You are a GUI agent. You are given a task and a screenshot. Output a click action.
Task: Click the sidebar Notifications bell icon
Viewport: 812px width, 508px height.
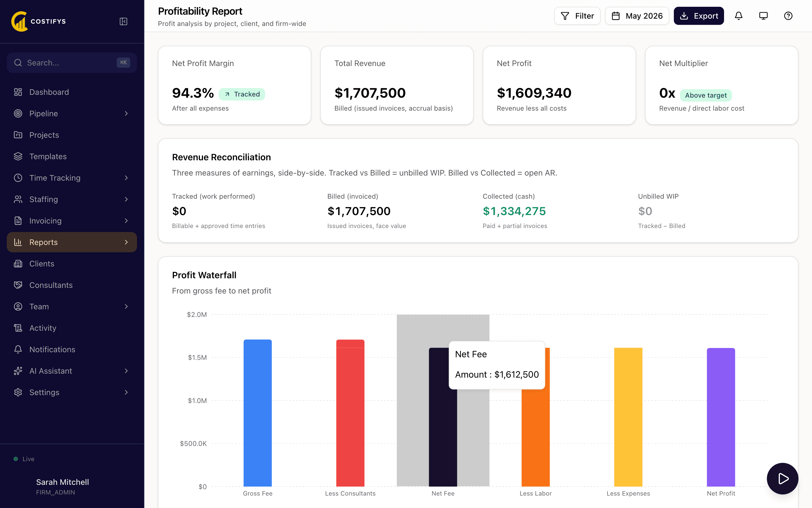(x=18, y=349)
